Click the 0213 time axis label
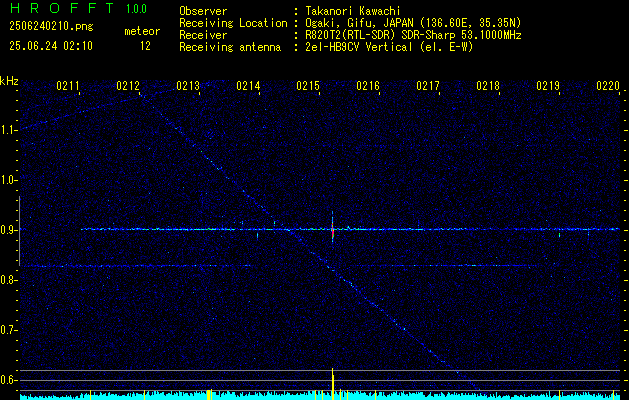 point(188,86)
